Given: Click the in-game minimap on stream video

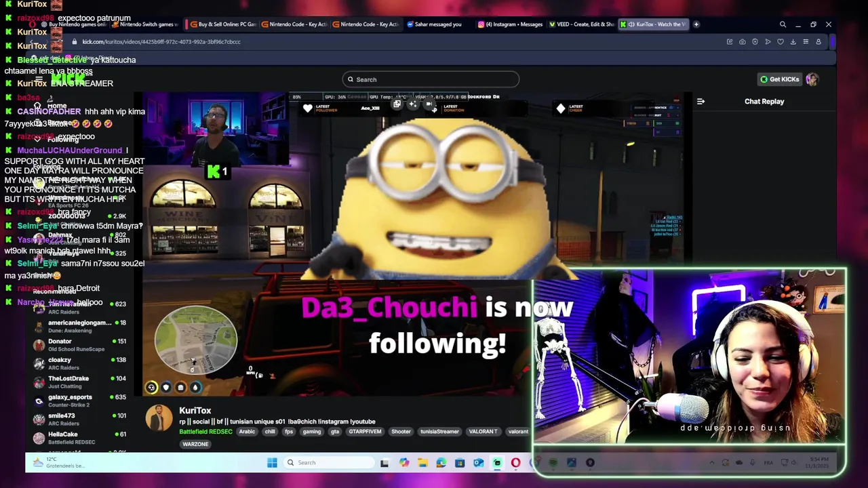Looking at the screenshot, I should point(196,340).
